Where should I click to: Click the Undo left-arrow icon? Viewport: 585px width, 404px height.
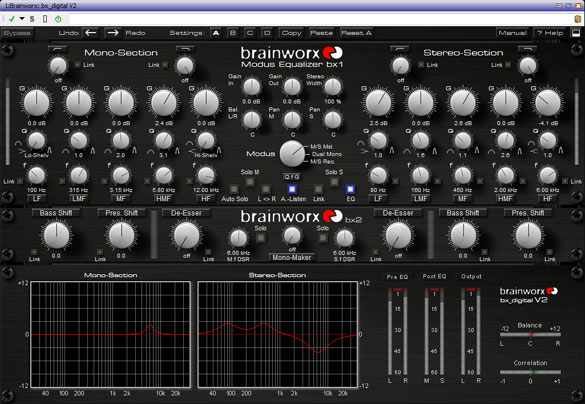click(91, 33)
